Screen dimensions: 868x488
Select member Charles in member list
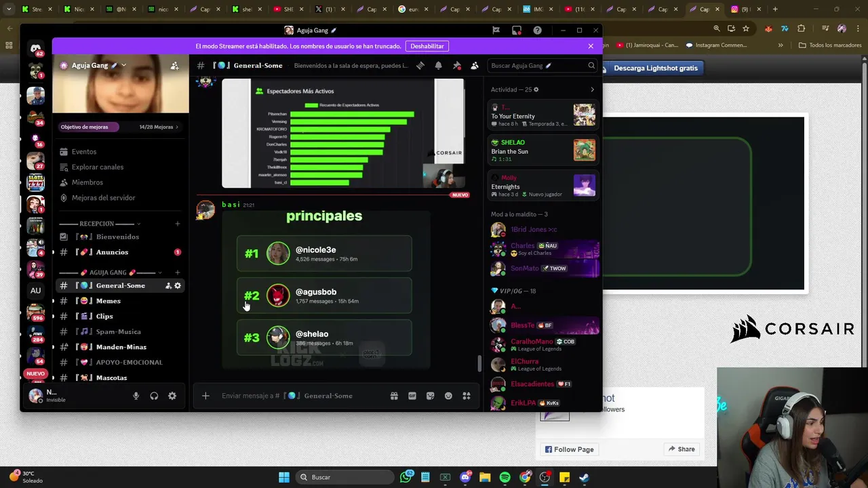[543, 249]
